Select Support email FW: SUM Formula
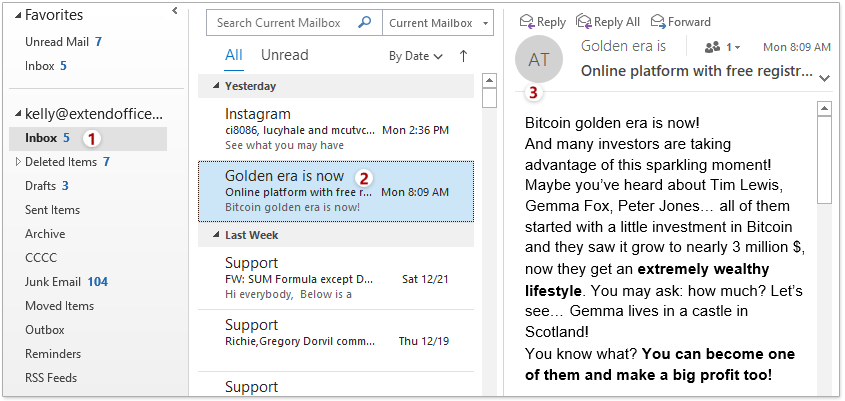This screenshot has width=845, height=401. click(336, 278)
